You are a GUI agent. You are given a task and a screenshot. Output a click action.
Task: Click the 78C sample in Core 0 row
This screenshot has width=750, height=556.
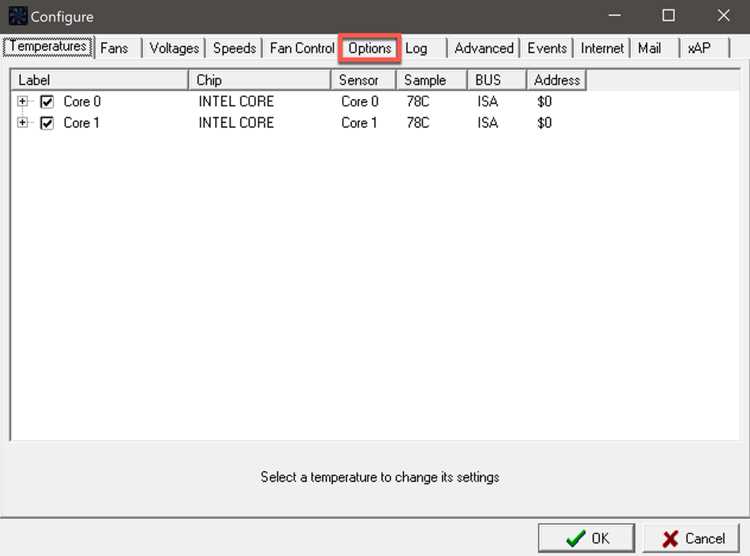point(418,101)
